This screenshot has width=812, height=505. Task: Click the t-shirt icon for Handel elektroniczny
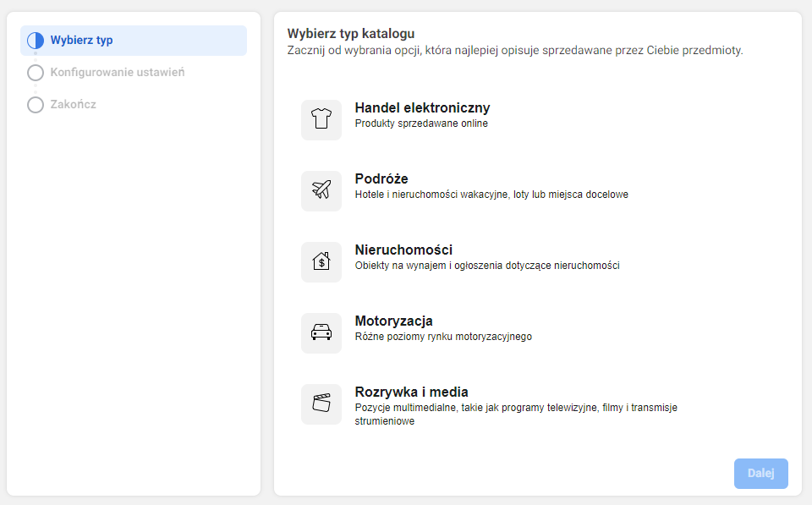(x=321, y=119)
